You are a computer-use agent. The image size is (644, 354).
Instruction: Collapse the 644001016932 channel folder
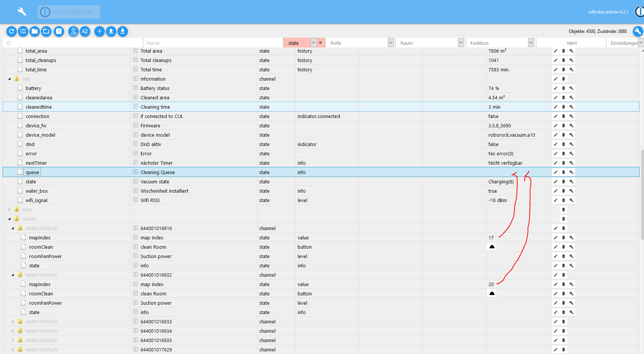[13, 275]
